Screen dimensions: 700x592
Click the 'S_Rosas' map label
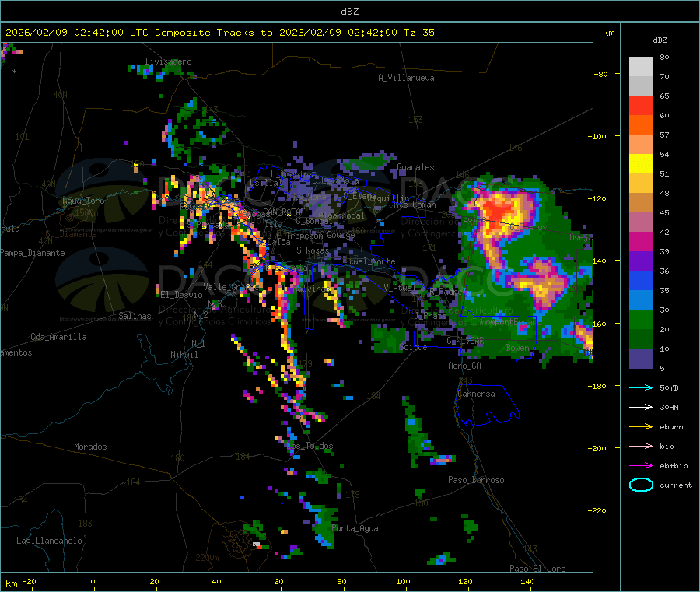(x=313, y=251)
